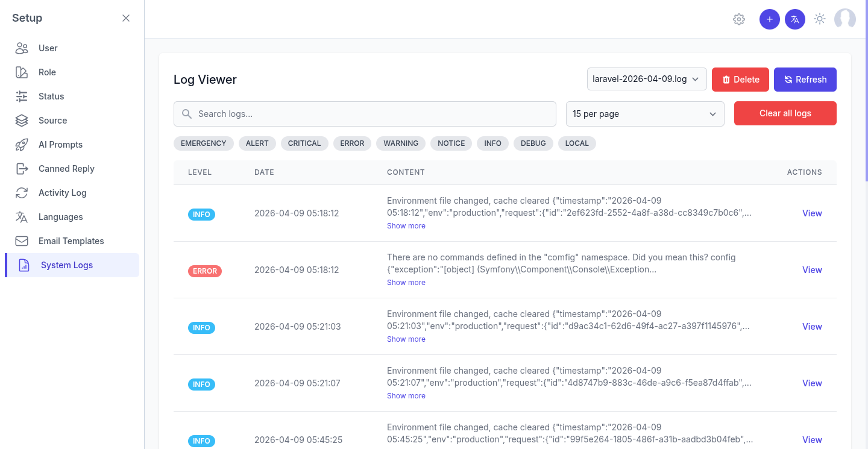Expand Show more on 05:21:07 entry
Image resolution: width=868 pixels, height=449 pixels.
click(x=406, y=396)
